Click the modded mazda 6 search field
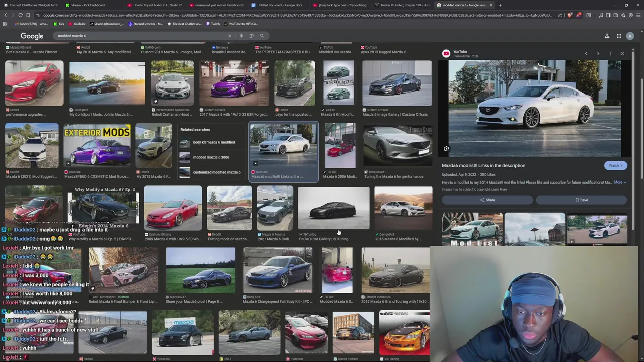644x362 pixels. [x=141, y=36]
